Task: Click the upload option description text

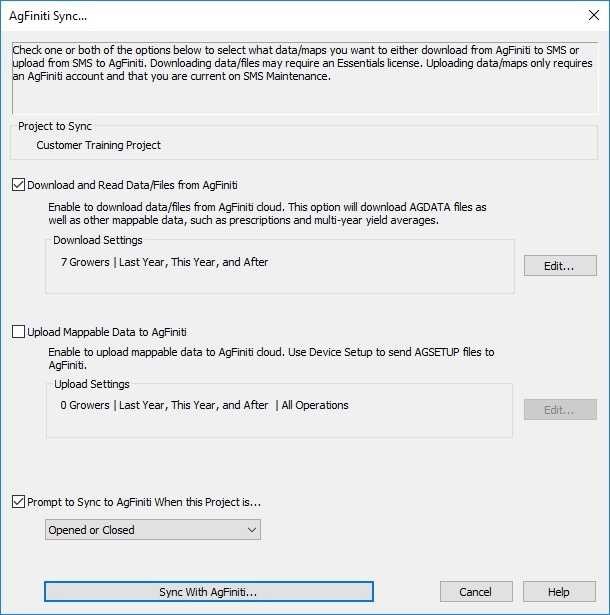Action: 270,359
